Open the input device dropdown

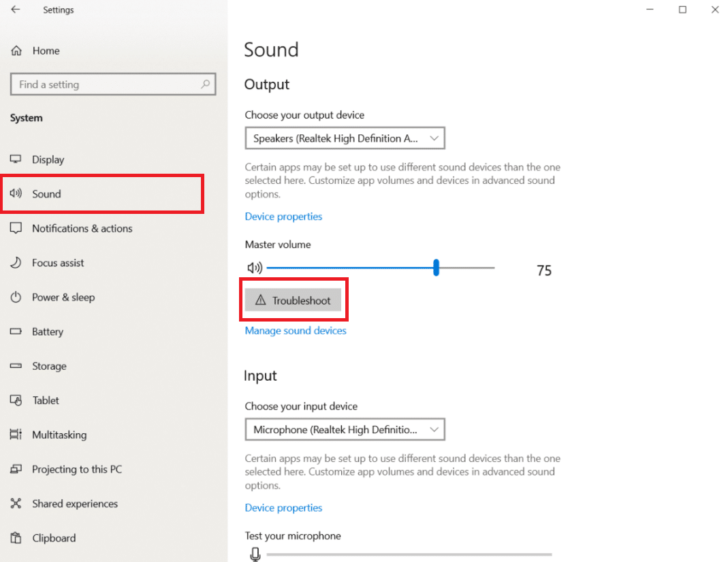[x=345, y=429]
